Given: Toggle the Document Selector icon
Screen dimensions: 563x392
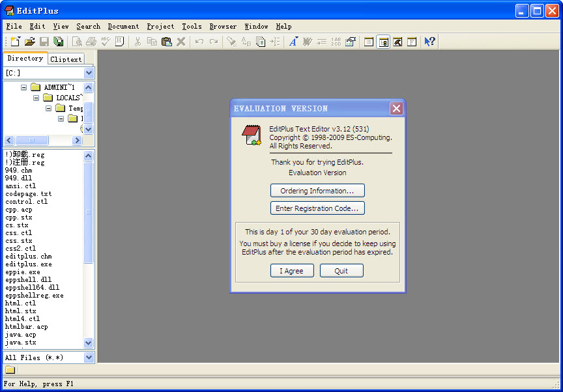Looking at the screenshot, I should 369,42.
